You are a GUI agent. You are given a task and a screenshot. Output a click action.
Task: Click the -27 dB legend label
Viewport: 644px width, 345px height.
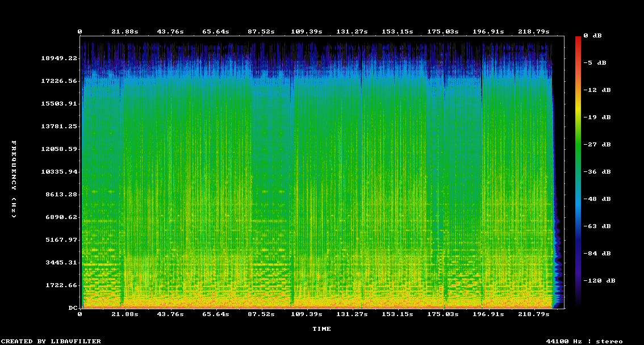[x=599, y=144]
